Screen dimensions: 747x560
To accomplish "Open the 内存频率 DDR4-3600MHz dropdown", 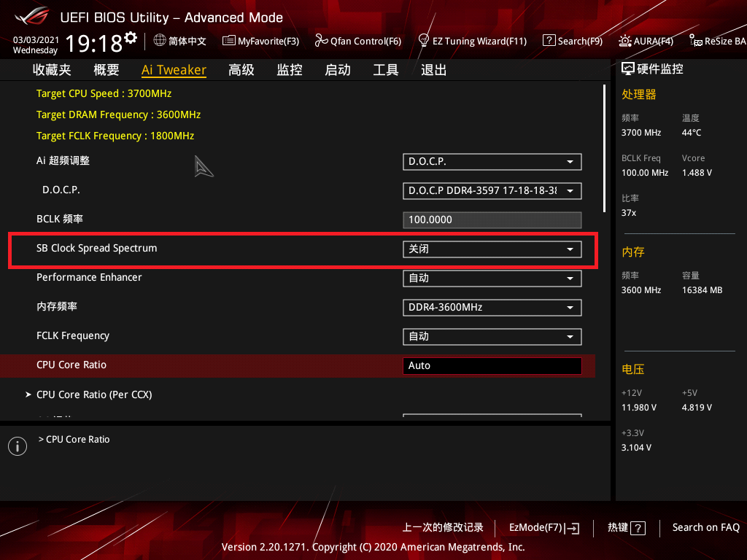I will tap(492, 307).
